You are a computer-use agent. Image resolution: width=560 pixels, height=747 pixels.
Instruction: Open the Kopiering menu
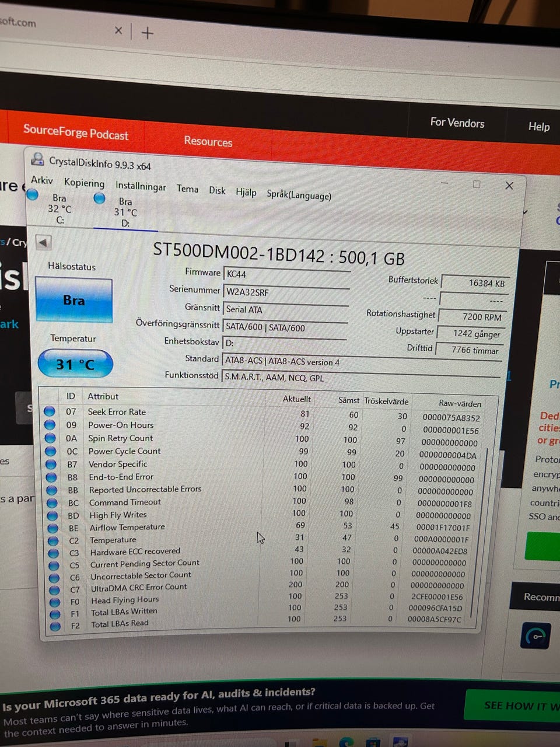click(x=85, y=183)
